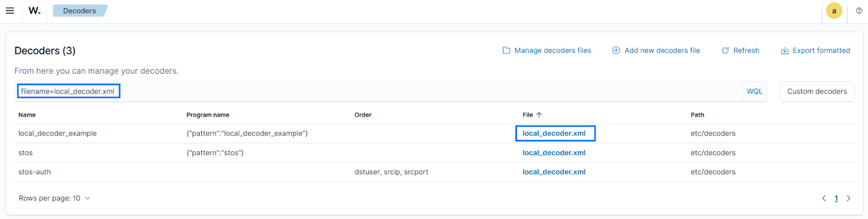Viewport: 868px width, 219px height.
Task: Export formatted decoders list
Action: coord(815,50)
